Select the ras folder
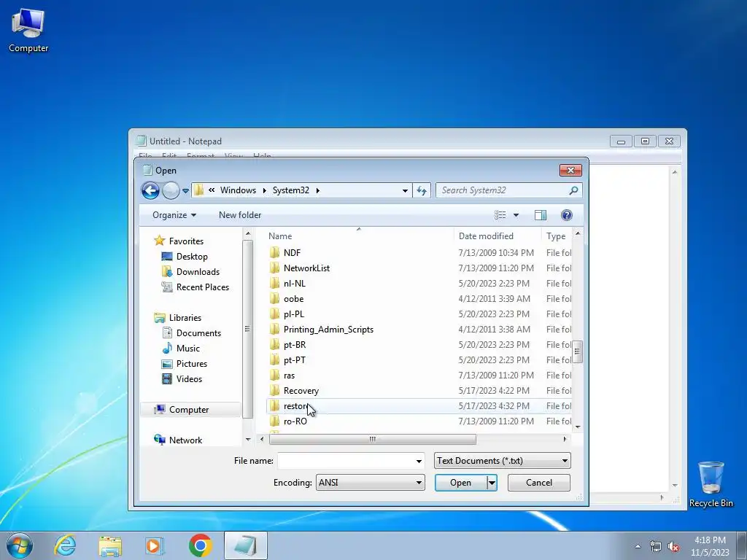 (289, 376)
